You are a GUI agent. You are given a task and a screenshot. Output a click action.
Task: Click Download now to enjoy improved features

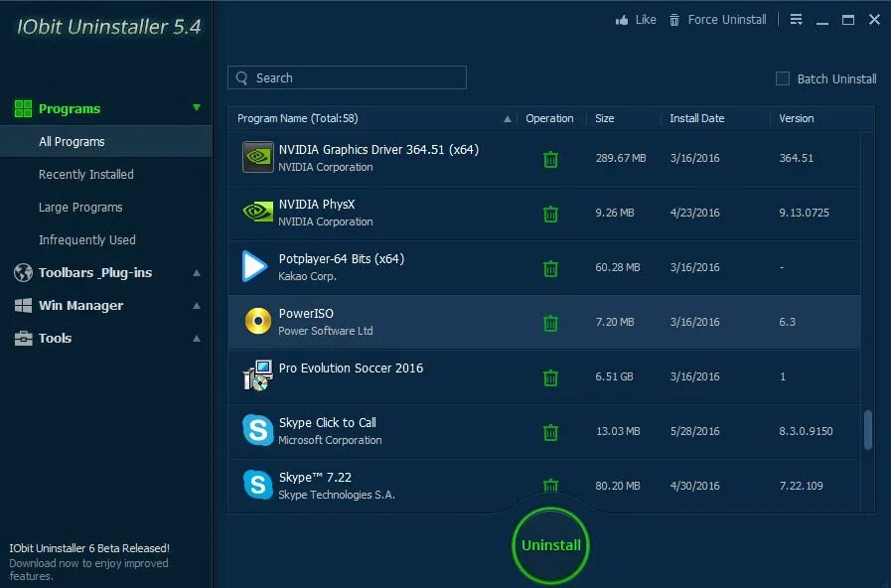coord(88,569)
